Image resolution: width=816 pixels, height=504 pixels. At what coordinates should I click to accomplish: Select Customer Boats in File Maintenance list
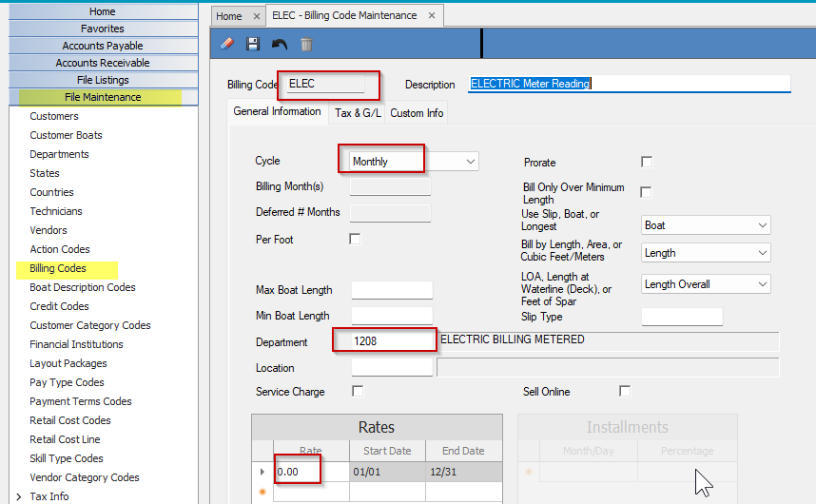pos(66,135)
